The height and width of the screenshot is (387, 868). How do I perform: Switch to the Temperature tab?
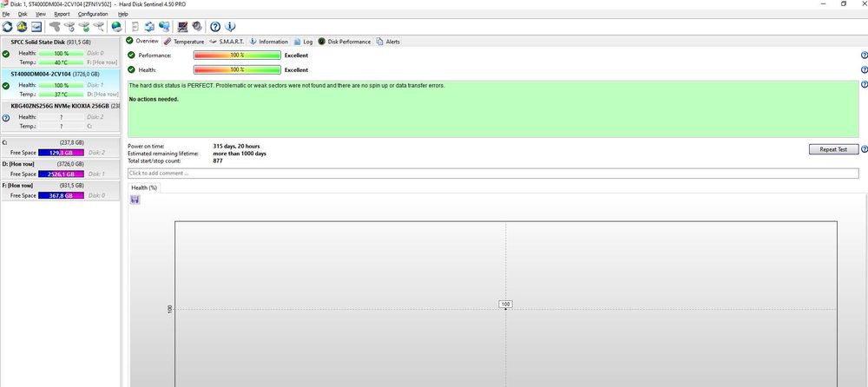pos(184,42)
